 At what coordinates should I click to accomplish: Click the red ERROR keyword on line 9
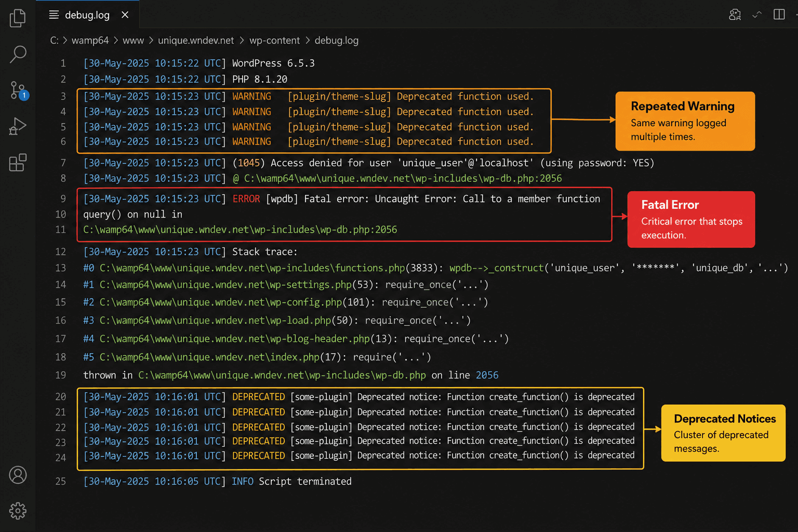[x=246, y=198]
